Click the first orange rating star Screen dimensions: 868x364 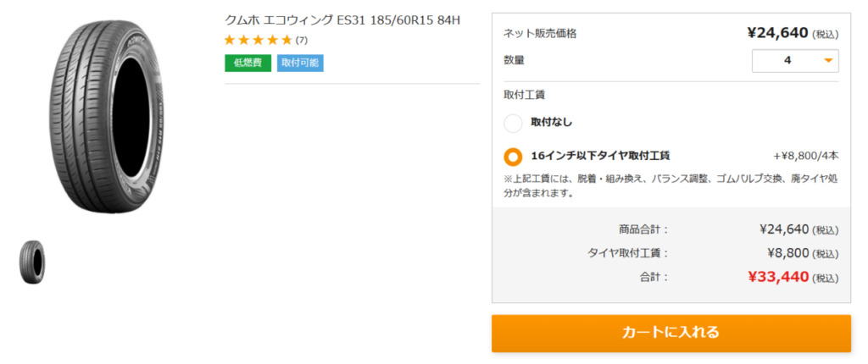230,40
